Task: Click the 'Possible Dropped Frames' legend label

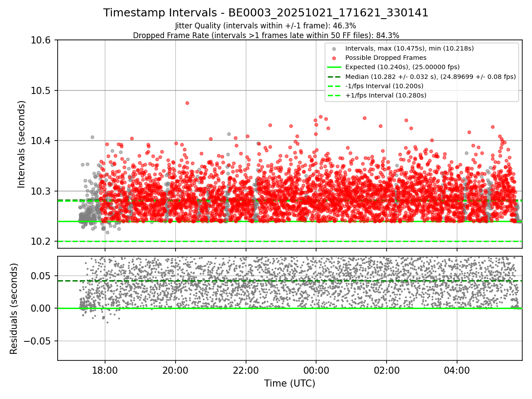Action: (386, 58)
